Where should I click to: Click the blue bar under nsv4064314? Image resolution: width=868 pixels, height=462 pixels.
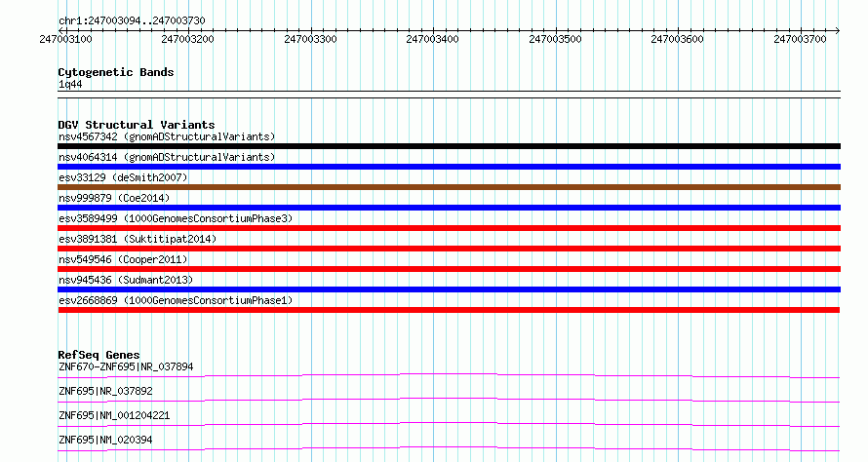click(449, 167)
